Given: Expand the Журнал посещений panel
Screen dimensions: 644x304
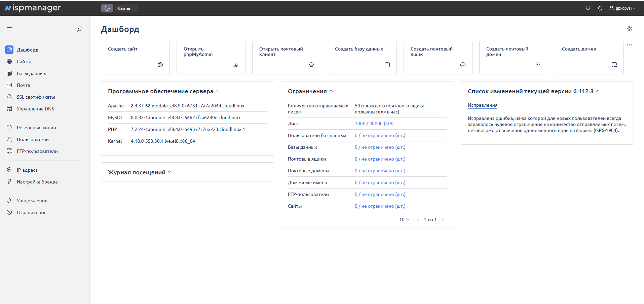Looking at the screenshot, I should [170, 172].
